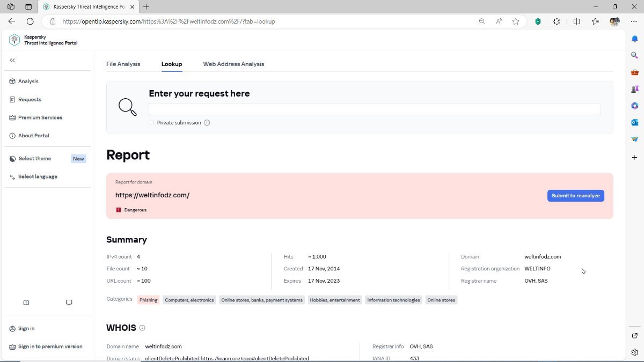
Task: Add page to favorites star icon
Action: click(x=516, y=21)
